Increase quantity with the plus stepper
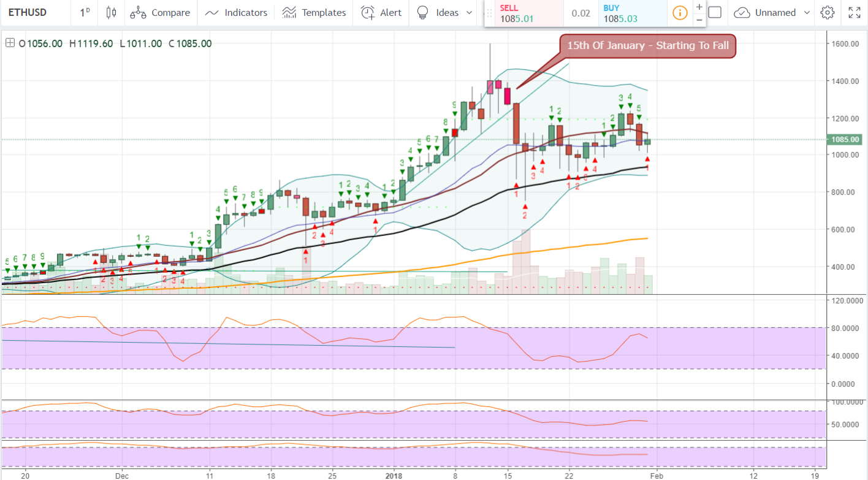Image resolution: width=868 pixels, height=480 pixels. [x=699, y=7]
